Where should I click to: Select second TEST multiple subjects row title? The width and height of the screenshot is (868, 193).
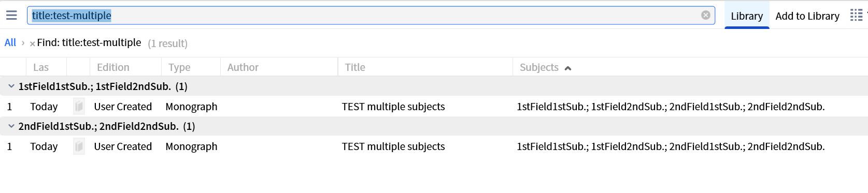click(393, 146)
